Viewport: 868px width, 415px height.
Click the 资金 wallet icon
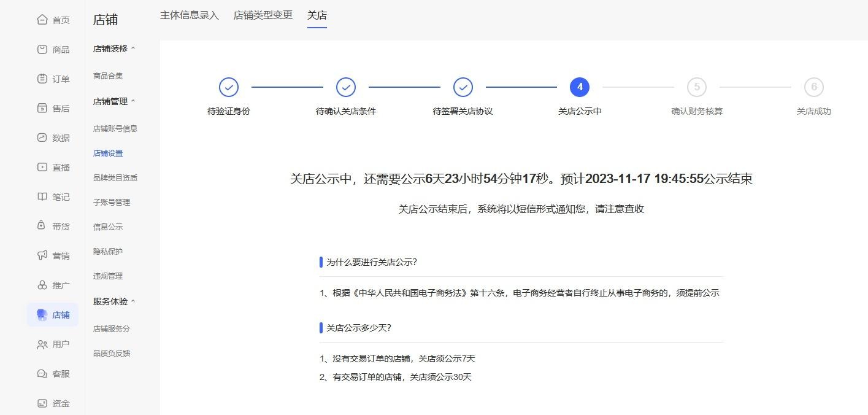pos(42,403)
